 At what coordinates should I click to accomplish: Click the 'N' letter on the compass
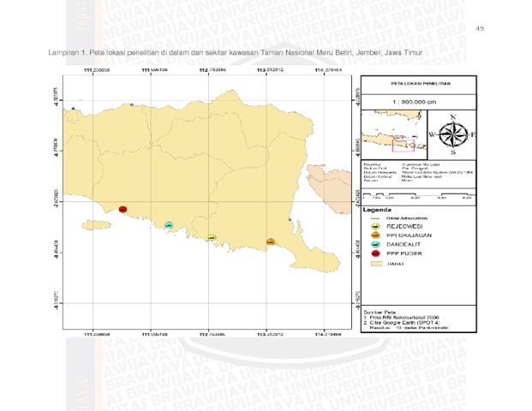(453, 117)
